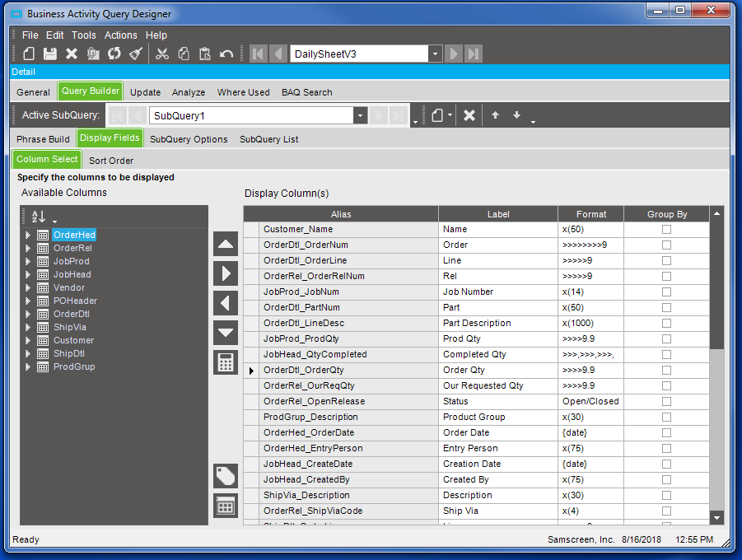Click the Clear broom icon

tap(137, 54)
